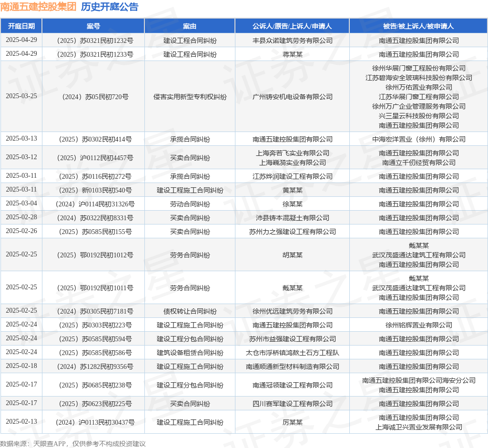Click plaintiff 四川赛军建设工程有限公司

point(293,404)
